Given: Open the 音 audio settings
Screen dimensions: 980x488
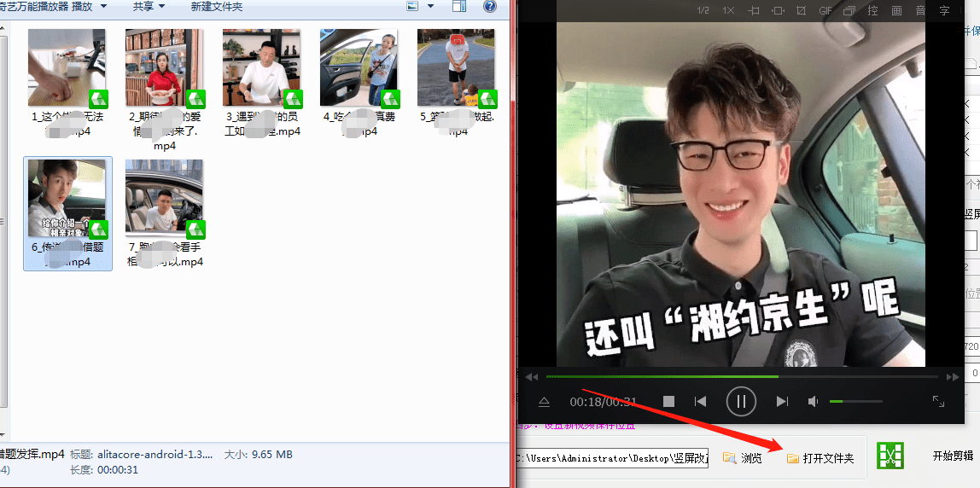Looking at the screenshot, I should pyautogui.click(x=920, y=10).
